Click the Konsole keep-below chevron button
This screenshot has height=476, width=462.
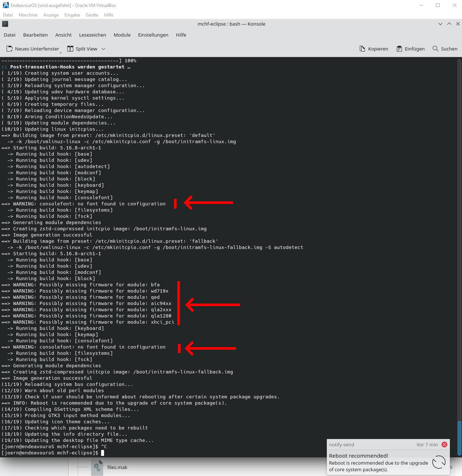(440, 24)
